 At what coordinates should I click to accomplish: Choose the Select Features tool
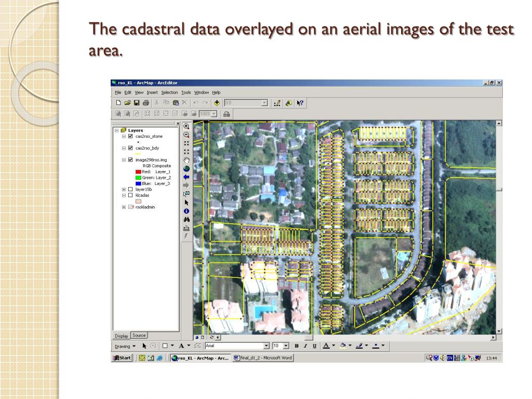(187, 194)
